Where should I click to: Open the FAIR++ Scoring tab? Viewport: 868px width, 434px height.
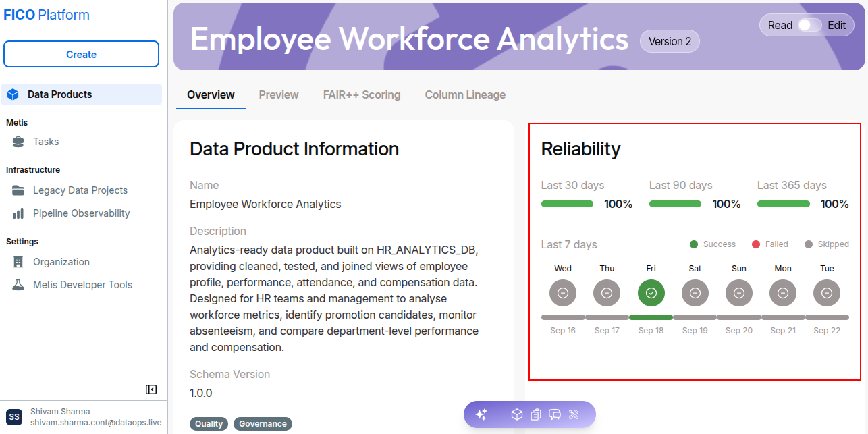[x=362, y=95]
